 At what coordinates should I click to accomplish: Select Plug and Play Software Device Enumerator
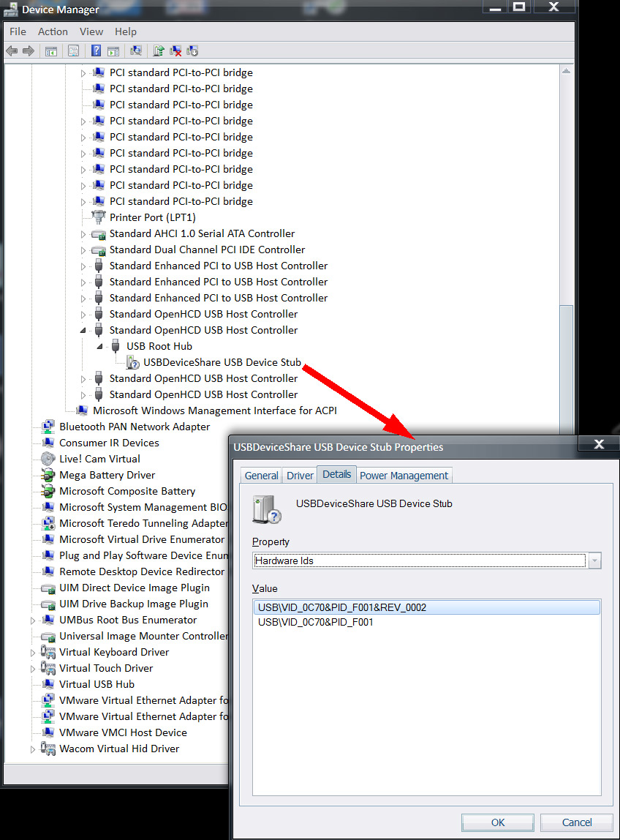click(143, 555)
